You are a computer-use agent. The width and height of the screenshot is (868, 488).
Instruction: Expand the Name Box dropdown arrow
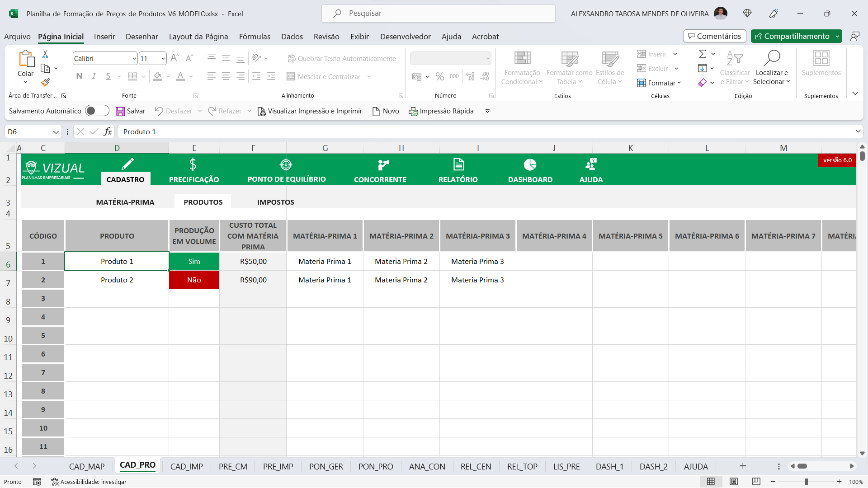click(56, 132)
